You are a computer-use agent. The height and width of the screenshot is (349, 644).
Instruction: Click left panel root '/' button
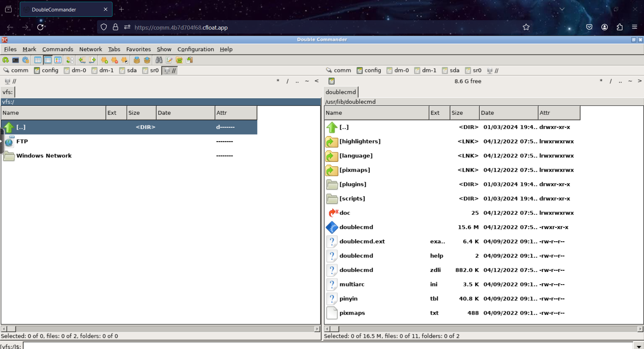click(x=287, y=81)
